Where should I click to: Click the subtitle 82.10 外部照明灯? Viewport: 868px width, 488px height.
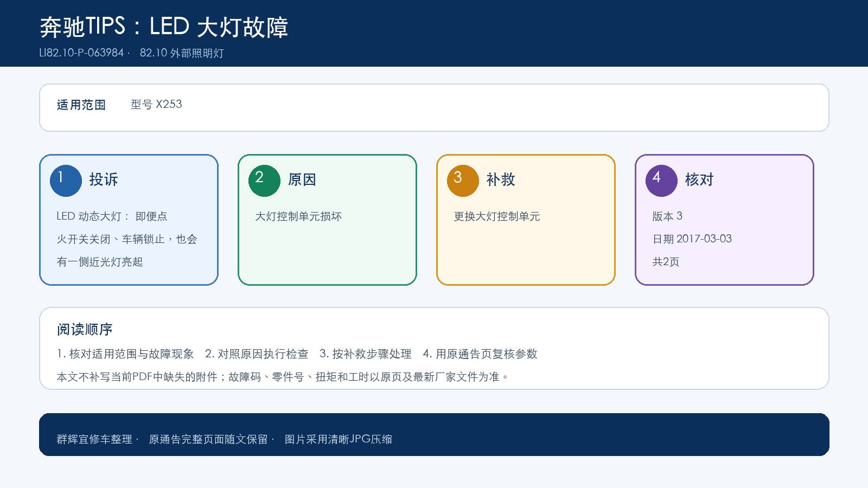point(182,53)
